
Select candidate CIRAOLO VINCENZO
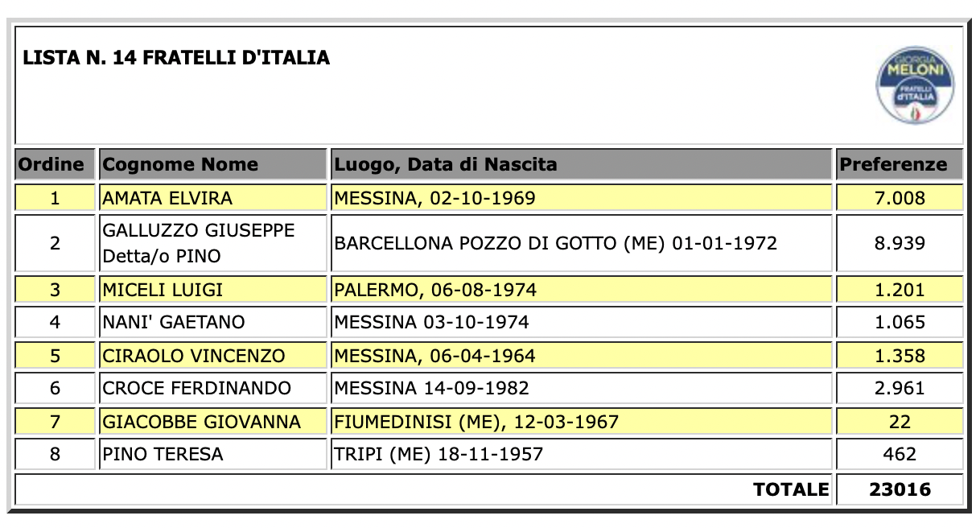pos(213,356)
